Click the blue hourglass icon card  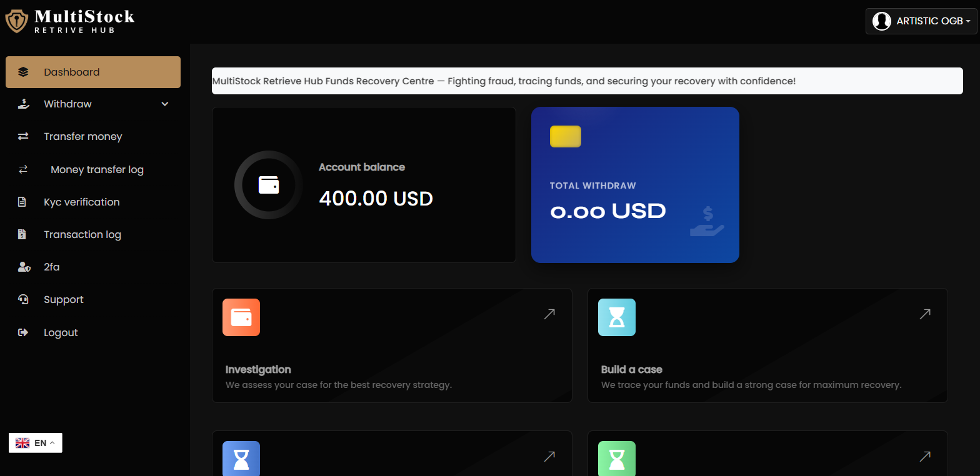click(241, 459)
